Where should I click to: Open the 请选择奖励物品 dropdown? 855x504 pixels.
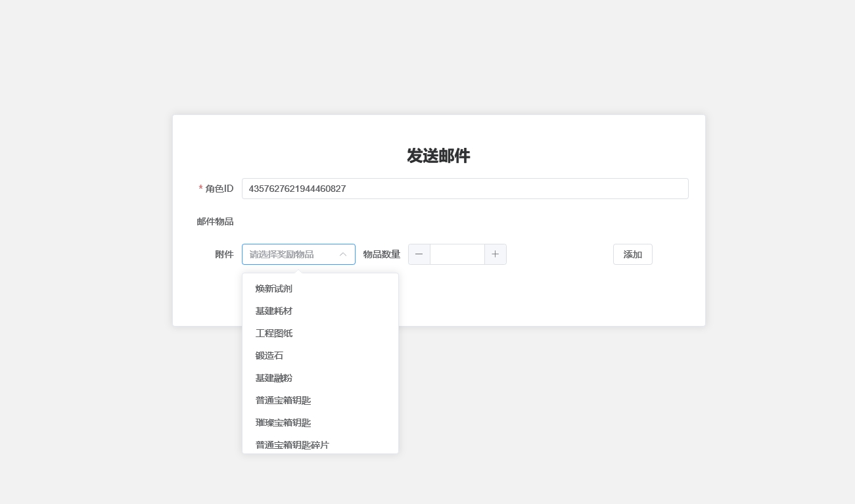click(298, 254)
